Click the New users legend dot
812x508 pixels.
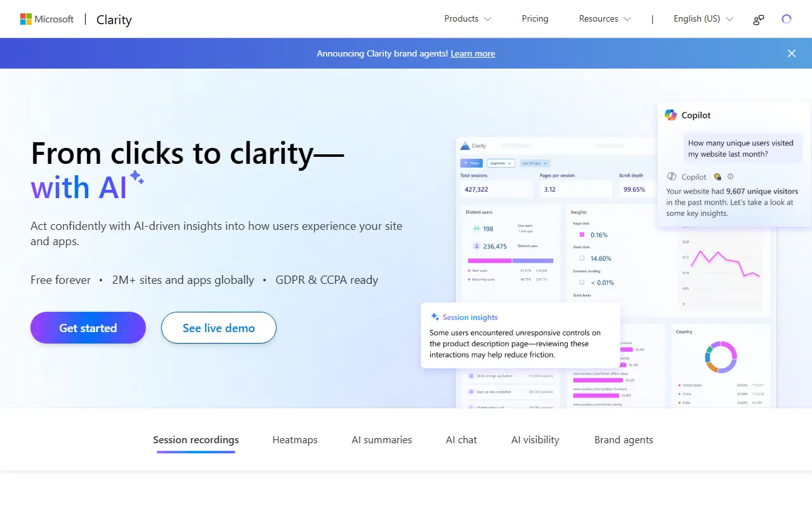[x=469, y=271]
